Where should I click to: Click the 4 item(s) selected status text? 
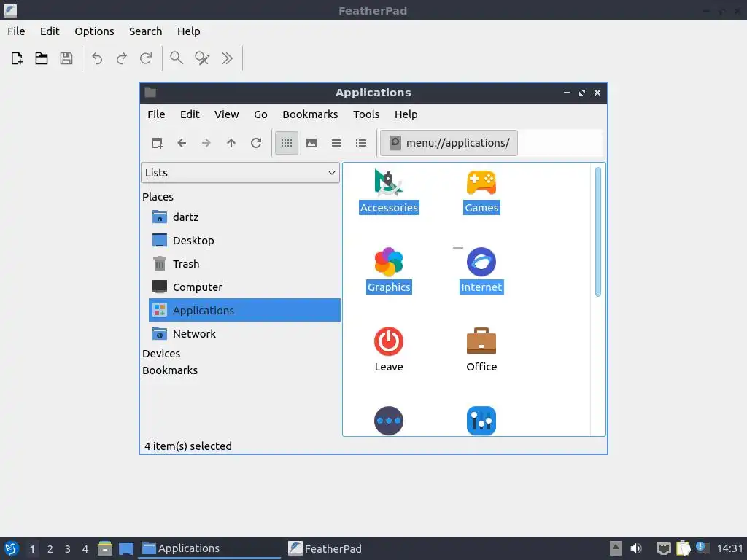tap(188, 446)
